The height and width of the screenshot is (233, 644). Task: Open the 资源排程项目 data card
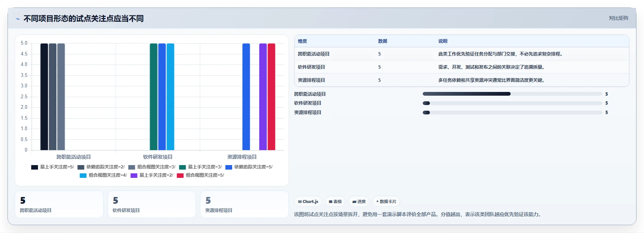[244, 204]
